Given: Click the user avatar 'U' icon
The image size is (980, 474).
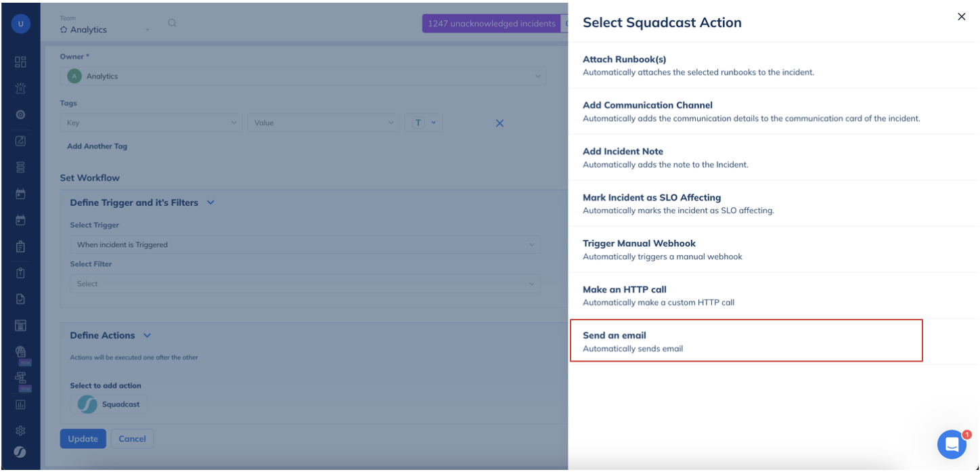Looking at the screenshot, I should [x=20, y=24].
